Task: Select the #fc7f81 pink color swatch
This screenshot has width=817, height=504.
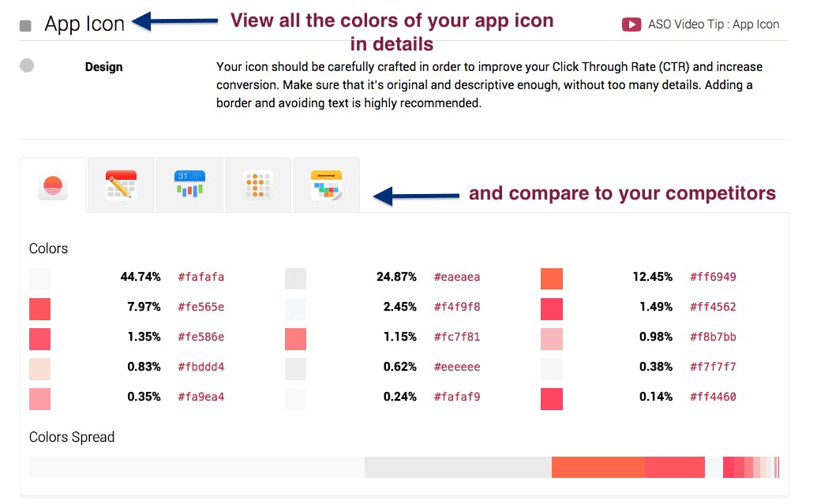Action: (x=295, y=338)
